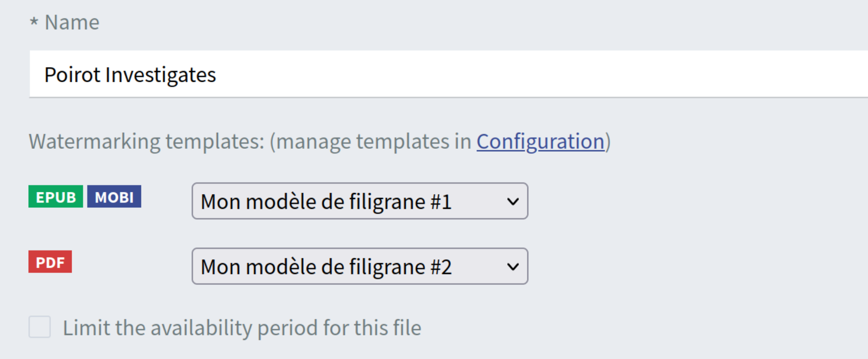
Task: Select the EPUB badge next to the first template
Action: tap(55, 197)
